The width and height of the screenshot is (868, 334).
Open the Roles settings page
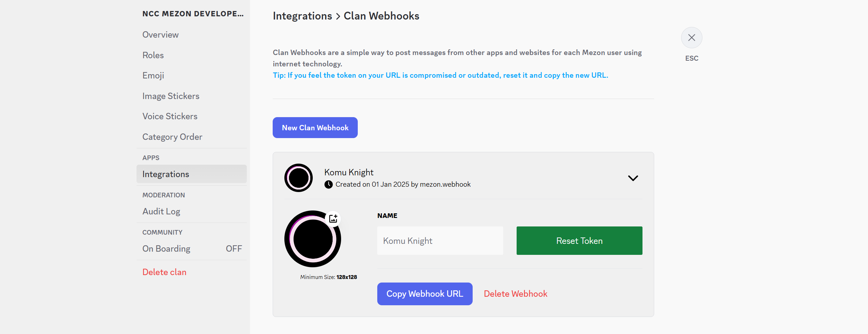click(x=153, y=55)
